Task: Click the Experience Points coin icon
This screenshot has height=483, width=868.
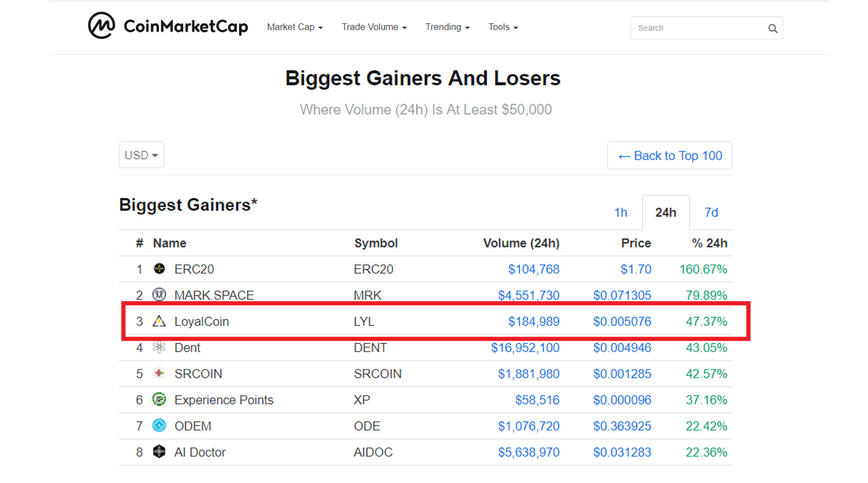Action: click(160, 399)
